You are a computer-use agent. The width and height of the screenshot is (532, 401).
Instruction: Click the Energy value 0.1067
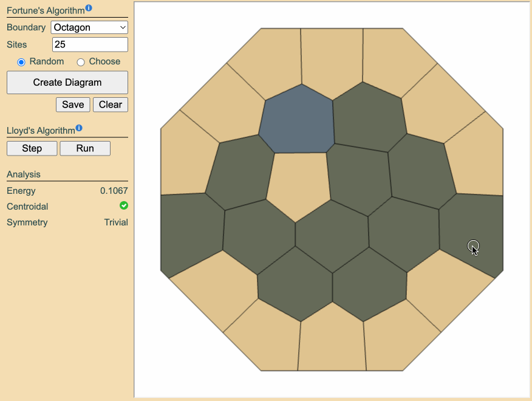click(114, 191)
